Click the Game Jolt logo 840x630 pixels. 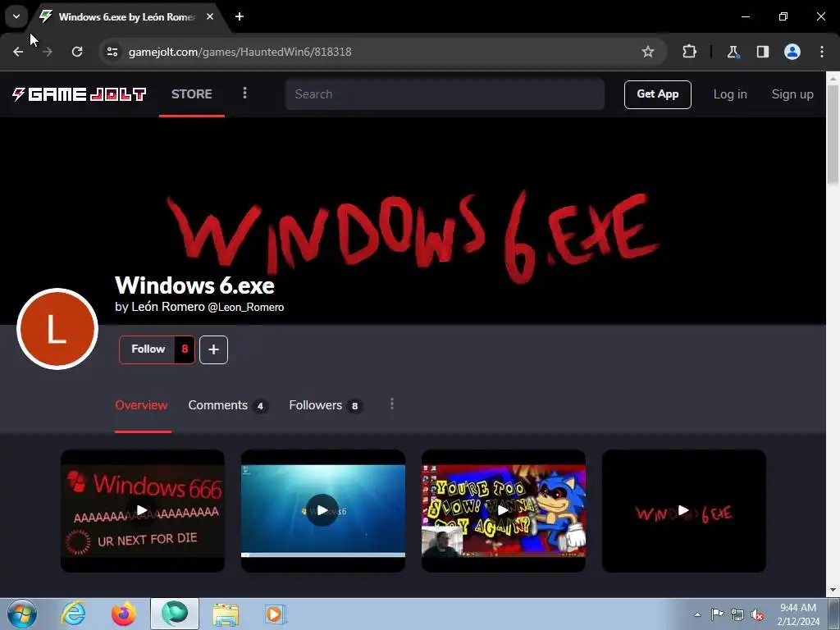pyautogui.click(x=80, y=94)
